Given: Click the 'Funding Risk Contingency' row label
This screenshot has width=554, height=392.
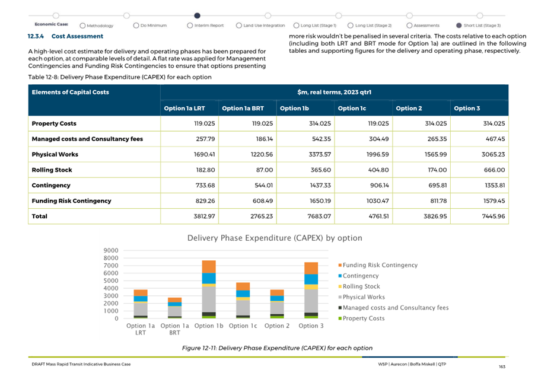Looking at the screenshot, I should tap(71, 201).
